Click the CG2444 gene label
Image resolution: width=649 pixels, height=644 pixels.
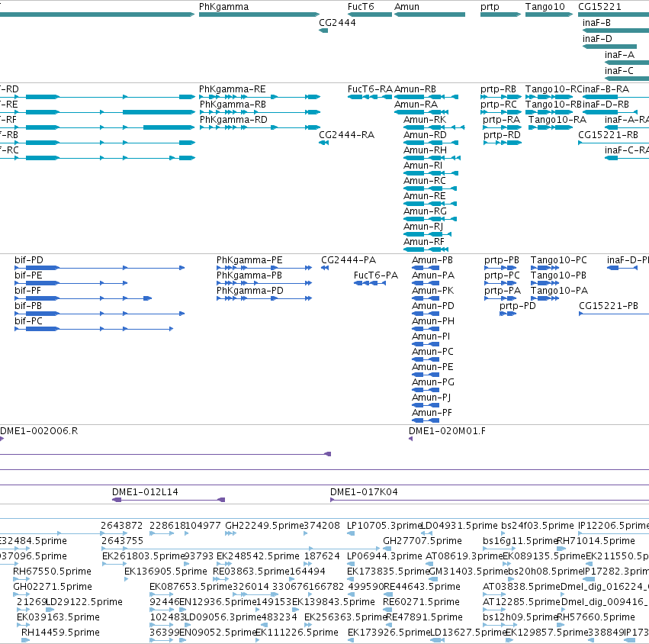337,22
